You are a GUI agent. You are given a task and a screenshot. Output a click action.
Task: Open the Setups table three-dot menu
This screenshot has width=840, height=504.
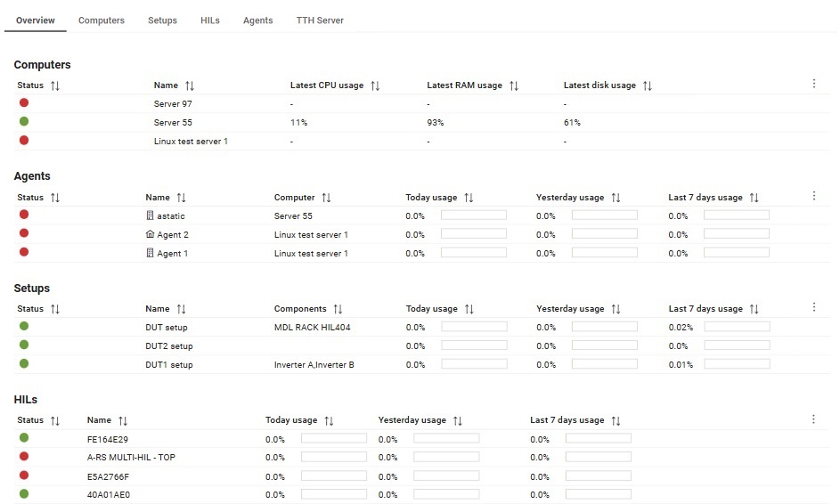[x=814, y=307]
